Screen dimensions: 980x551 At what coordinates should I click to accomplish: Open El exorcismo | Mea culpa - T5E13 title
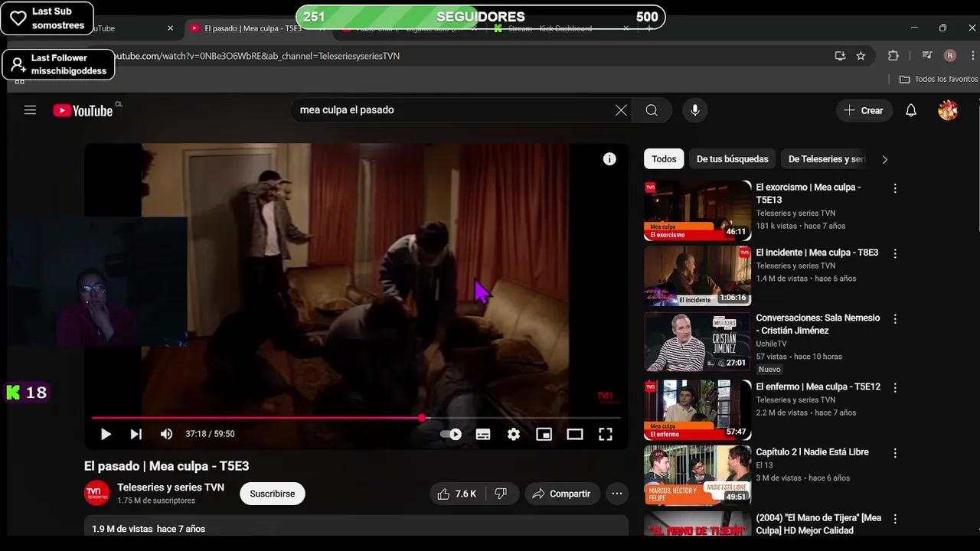(x=808, y=194)
